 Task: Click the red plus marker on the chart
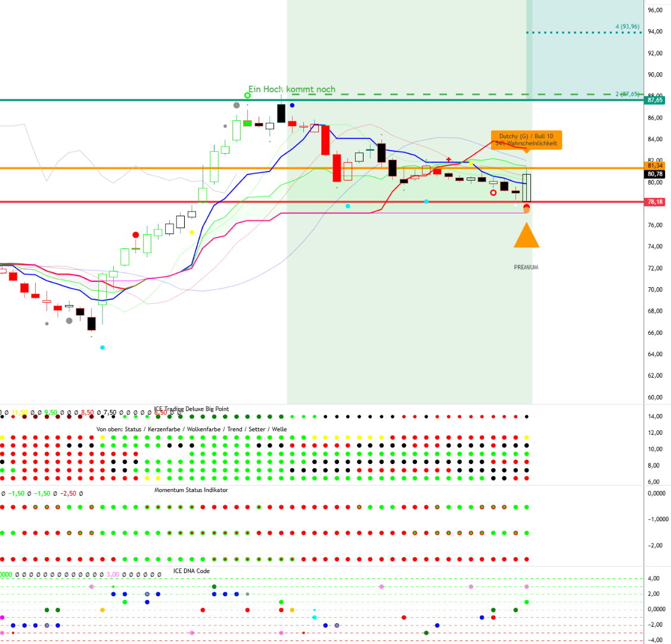pos(449,160)
